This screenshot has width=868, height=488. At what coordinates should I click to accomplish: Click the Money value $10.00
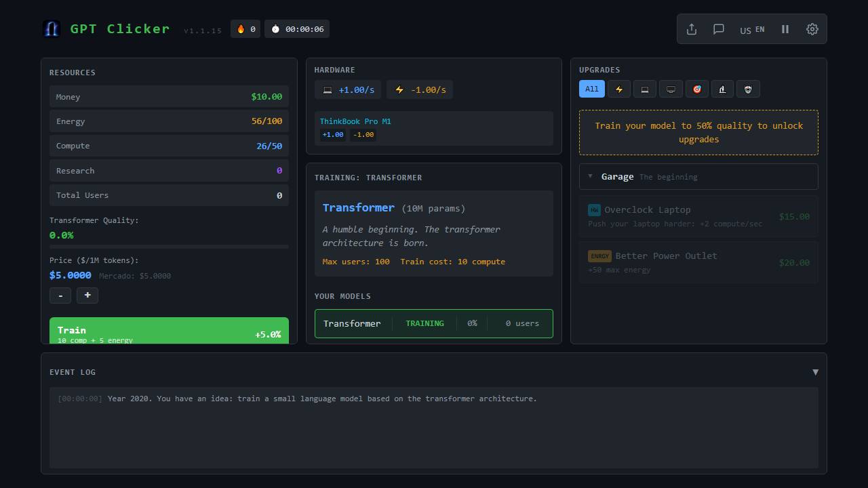point(267,97)
